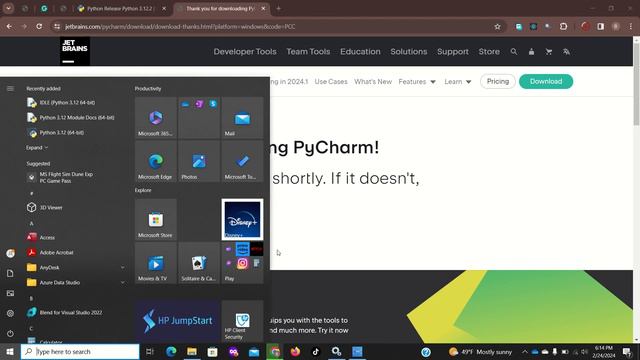Image resolution: width=640 pixels, height=360 pixels.
Task: Open the Team Tools menu
Action: point(308,51)
